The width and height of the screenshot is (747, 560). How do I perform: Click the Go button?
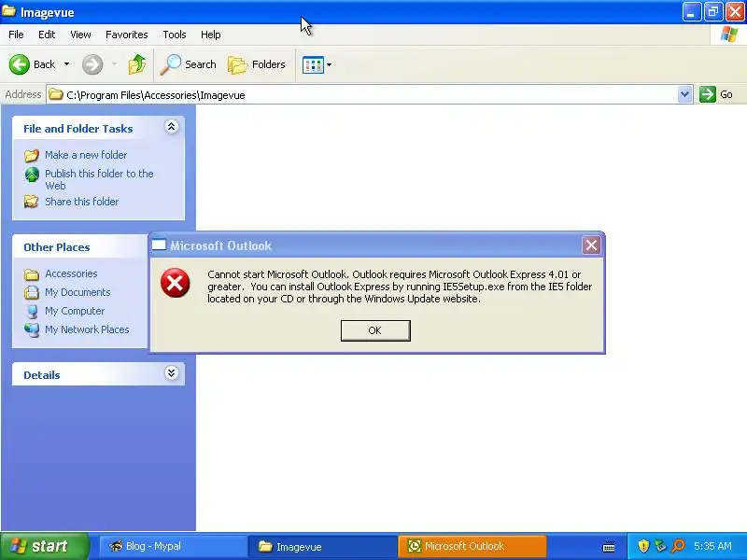coord(716,94)
